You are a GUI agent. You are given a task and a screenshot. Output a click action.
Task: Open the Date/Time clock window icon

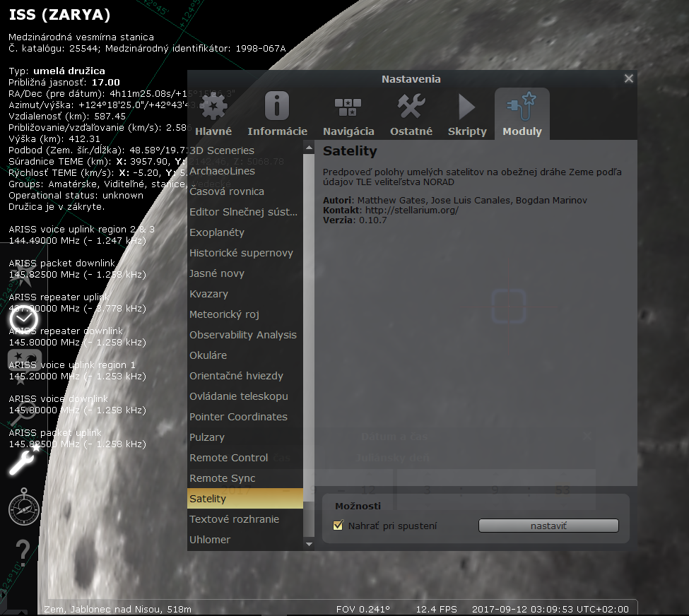23,320
